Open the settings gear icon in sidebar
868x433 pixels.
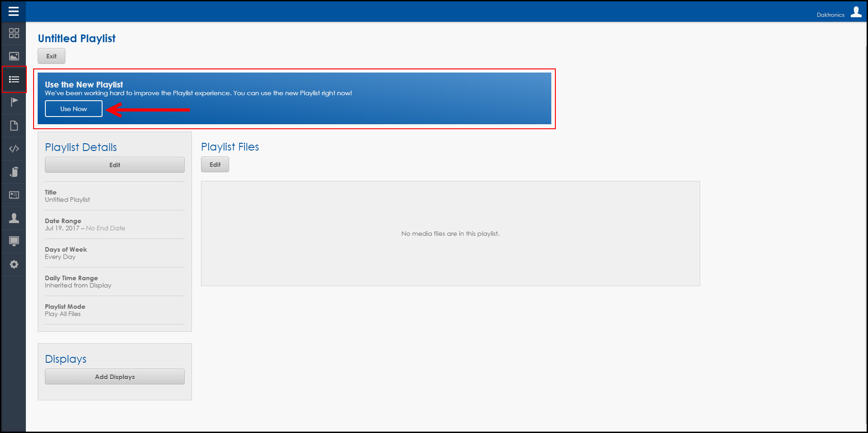pos(14,264)
